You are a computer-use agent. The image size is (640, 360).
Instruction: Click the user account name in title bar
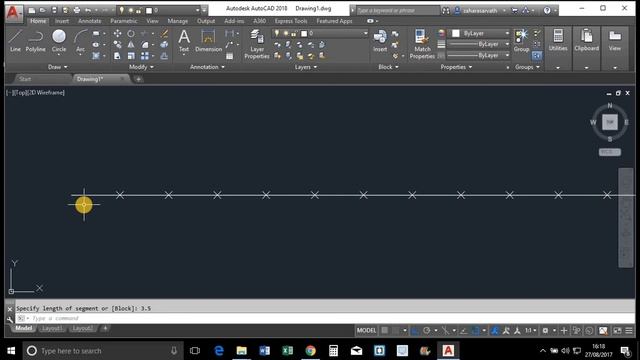point(481,11)
